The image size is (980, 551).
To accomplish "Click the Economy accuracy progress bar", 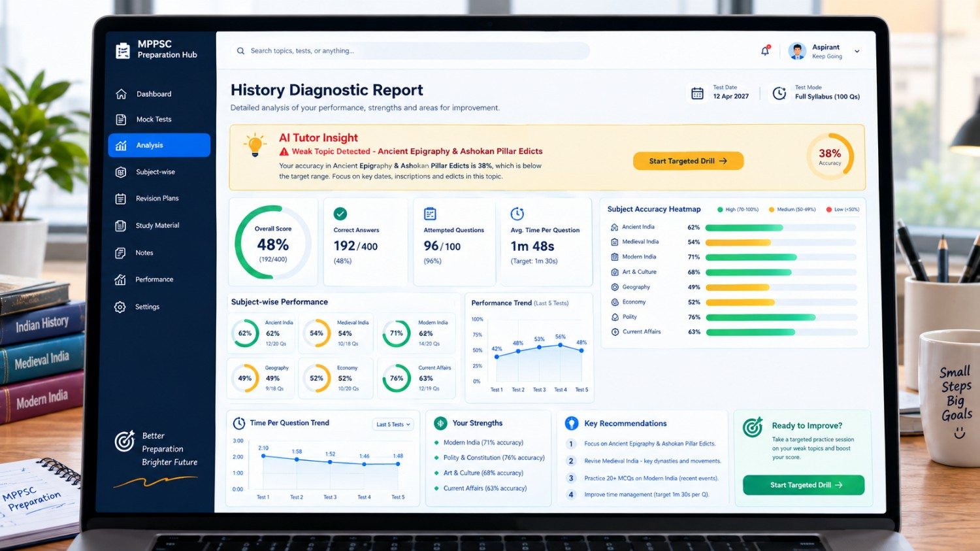I will coord(781,303).
